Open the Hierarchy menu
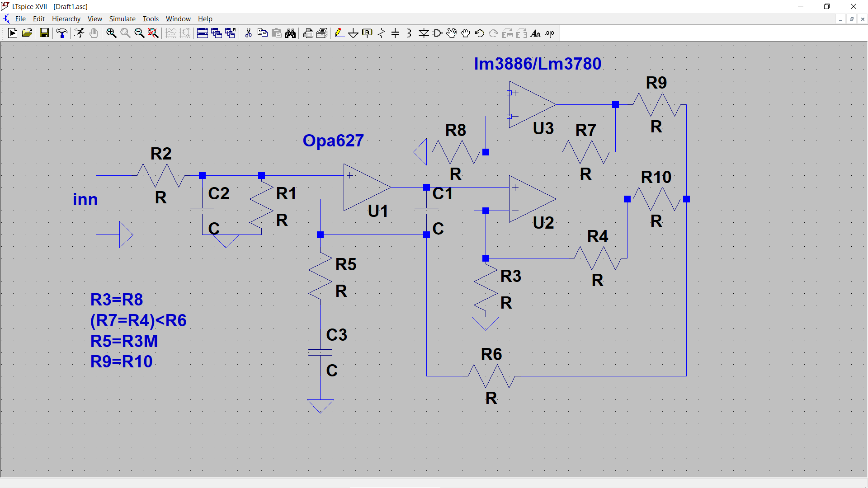868x488 pixels. point(66,19)
